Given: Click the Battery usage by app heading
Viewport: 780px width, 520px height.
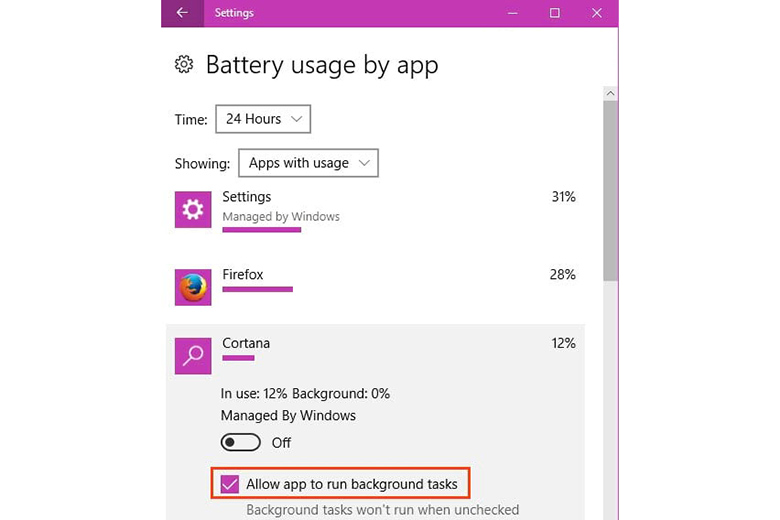Looking at the screenshot, I should (x=322, y=65).
